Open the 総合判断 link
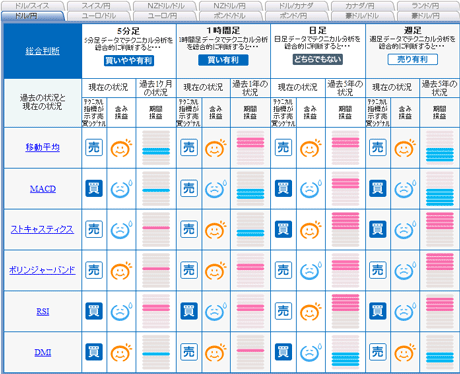This screenshot has width=460, height=374. [x=43, y=51]
